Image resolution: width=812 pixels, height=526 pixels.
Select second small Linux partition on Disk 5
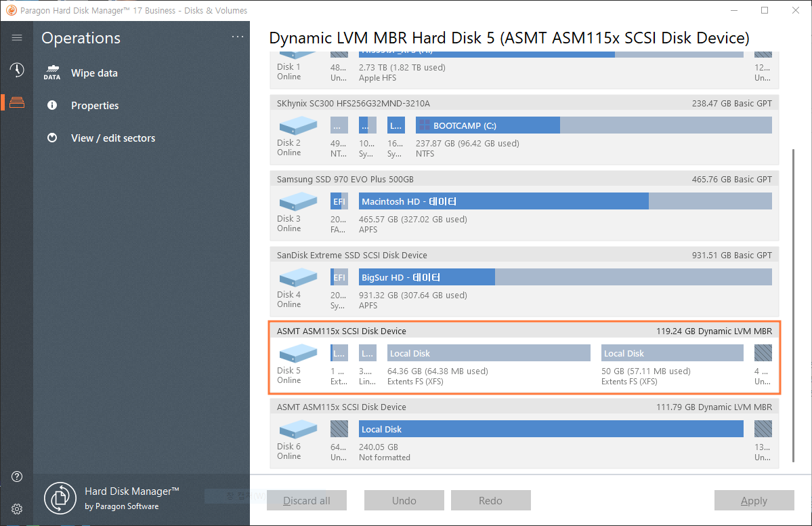pyautogui.click(x=368, y=353)
